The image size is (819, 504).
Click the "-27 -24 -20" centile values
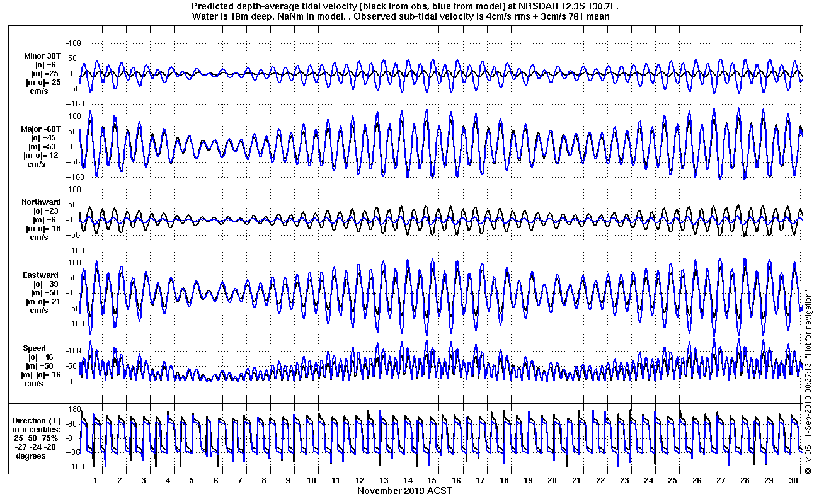point(36,447)
